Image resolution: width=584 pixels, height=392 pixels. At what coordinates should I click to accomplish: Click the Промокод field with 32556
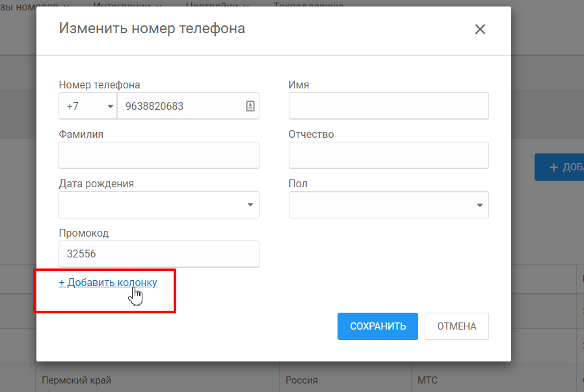coord(159,254)
